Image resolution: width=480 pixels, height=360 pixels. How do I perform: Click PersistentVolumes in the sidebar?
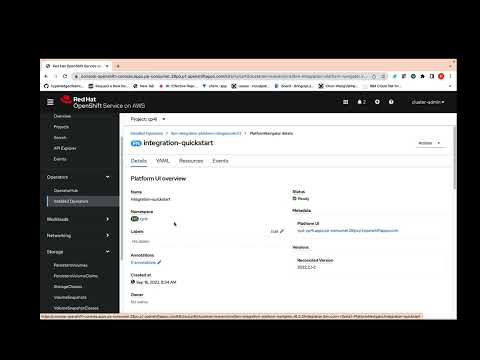71,265
